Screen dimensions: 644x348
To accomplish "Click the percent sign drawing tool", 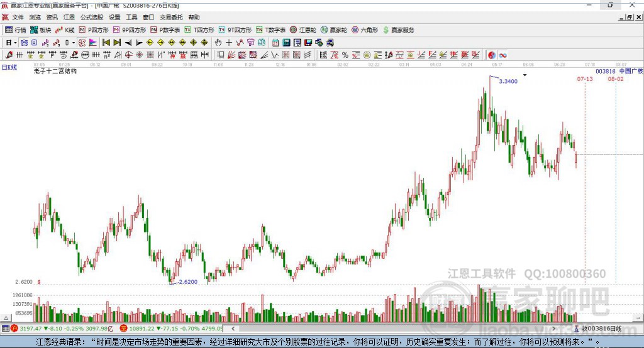I will (345, 55).
